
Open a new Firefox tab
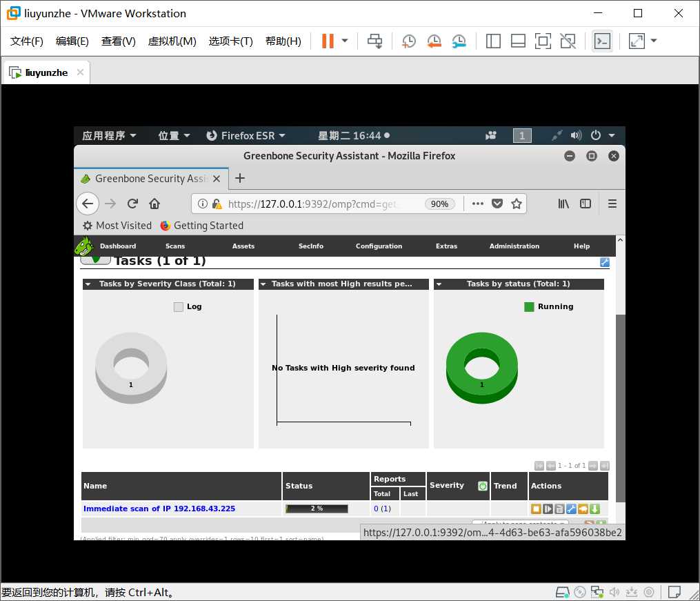pyautogui.click(x=240, y=178)
